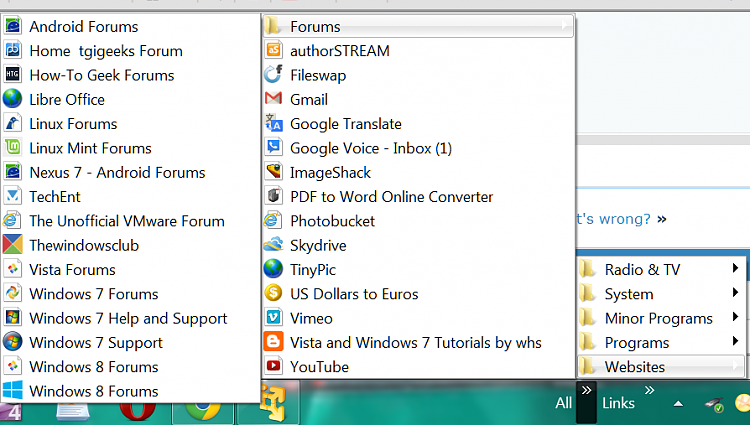This screenshot has height=425, width=750.
Task: Click the Programs folder icon
Action: (x=587, y=342)
